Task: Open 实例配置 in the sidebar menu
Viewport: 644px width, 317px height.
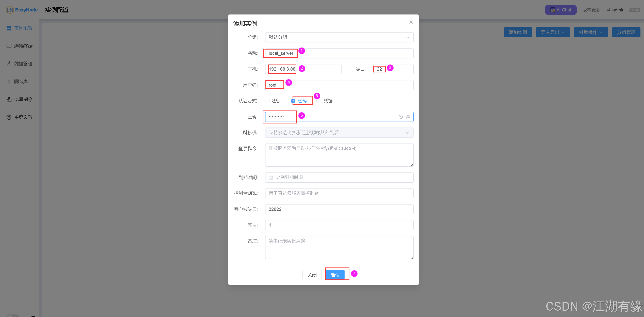Action: 20,28
